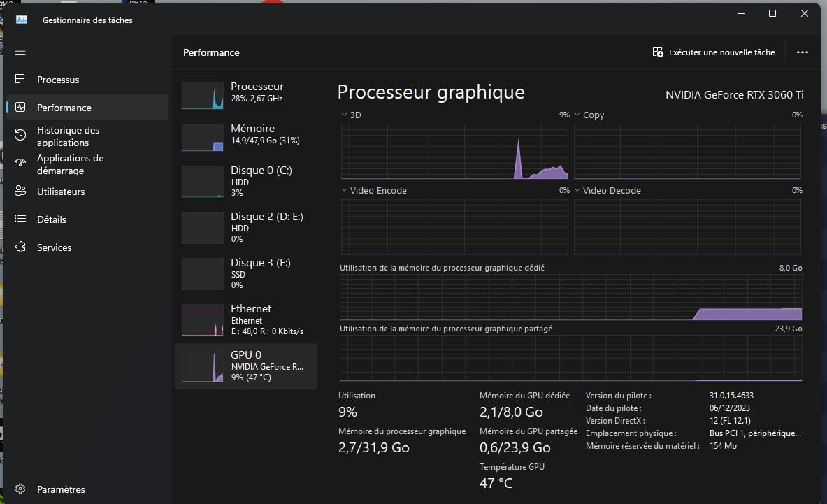This screenshot has width=827, height=504.
Task: Click the 2,7/31,9 Go GPU memory value
Action: pos(374,447)
